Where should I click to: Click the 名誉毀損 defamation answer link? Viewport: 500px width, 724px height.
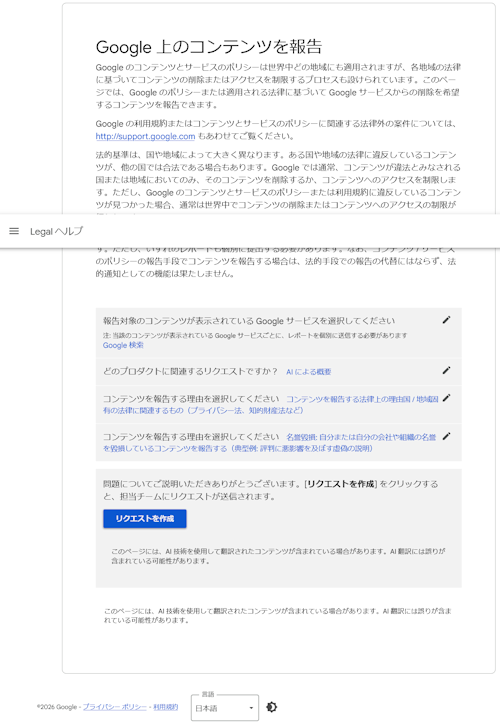[x=270, y=442]
